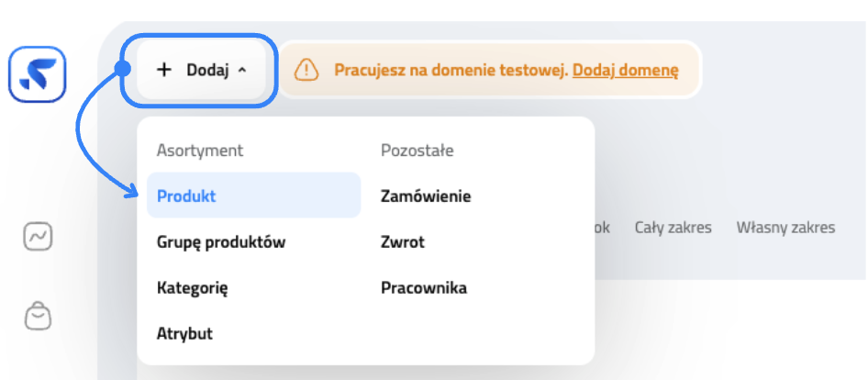The width and height of the screenshot is (868, 380).
Task: Switch to the "Własny zakres" tab
Action: pos(785,228)
